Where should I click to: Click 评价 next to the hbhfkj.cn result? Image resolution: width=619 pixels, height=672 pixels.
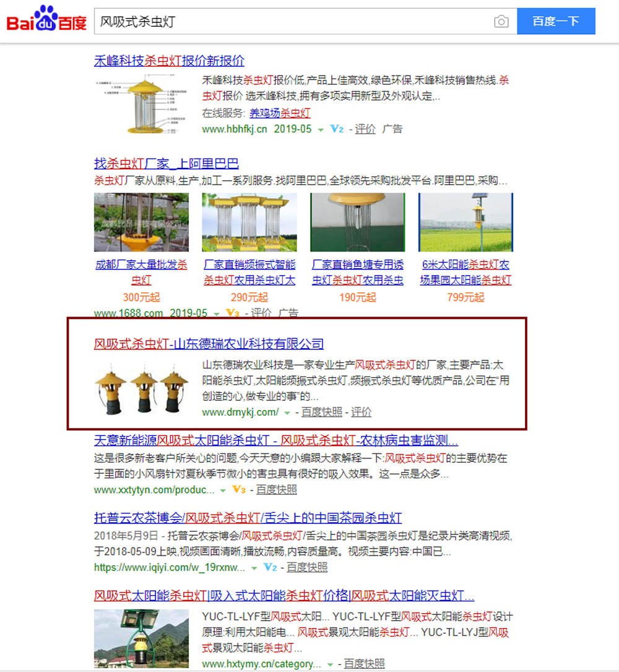365,129
